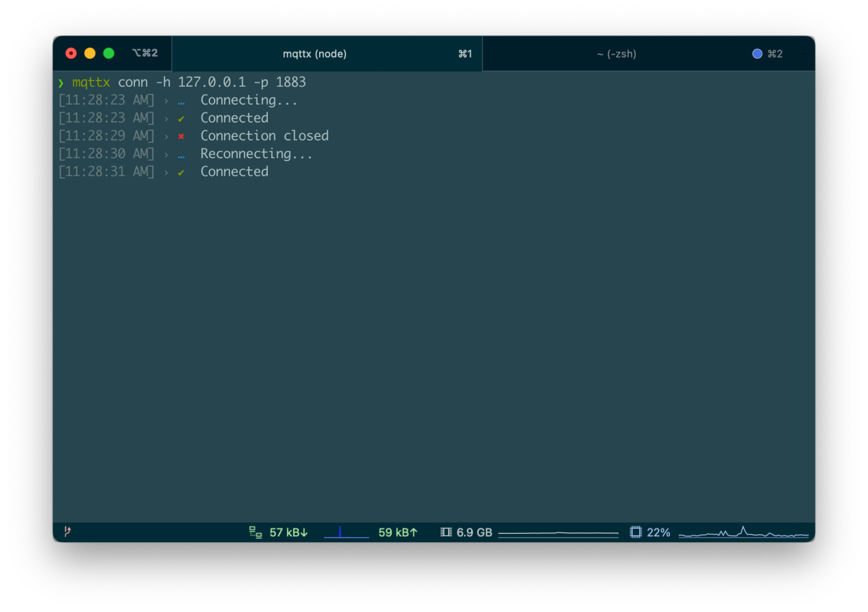Click the red X next to Connection closed

(x=181, y=136)
